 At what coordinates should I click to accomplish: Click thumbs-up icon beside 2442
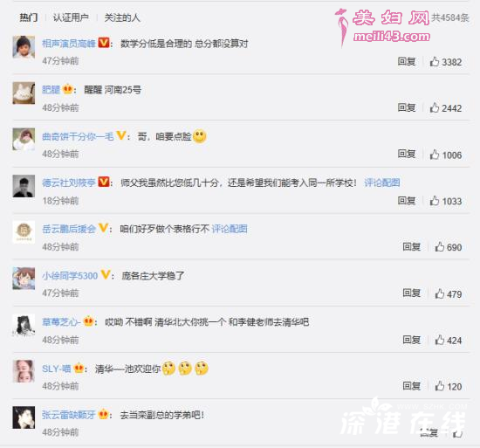click(435, 107)
